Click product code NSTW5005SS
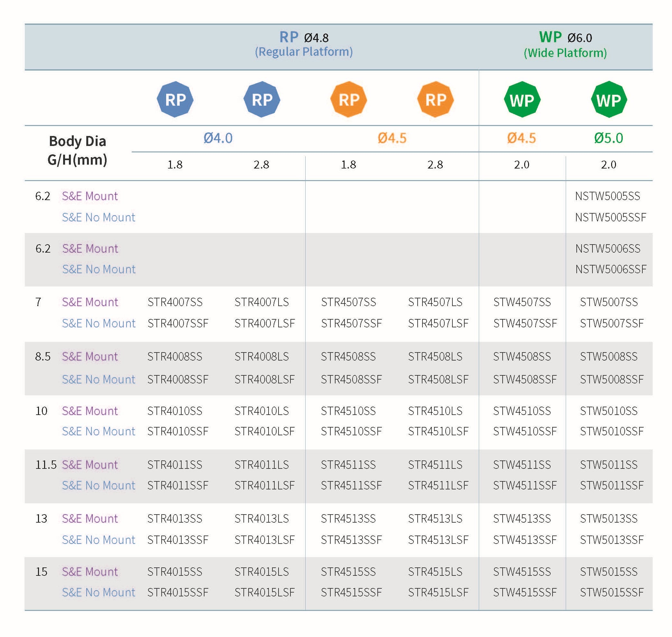The image size is (672, 637). pos(608,196)
